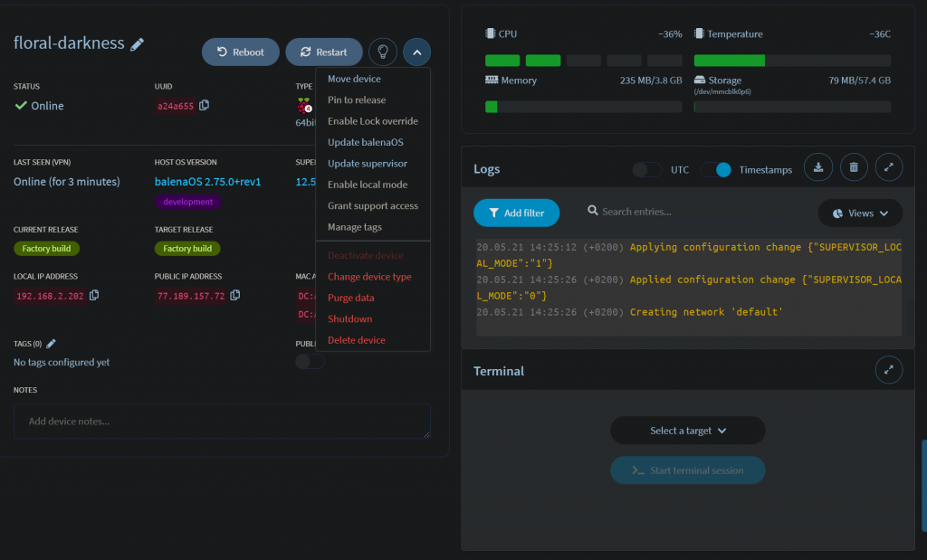927x560 pixels.
Task: Click the Temperature progress bar
Action: click(792, 61)
